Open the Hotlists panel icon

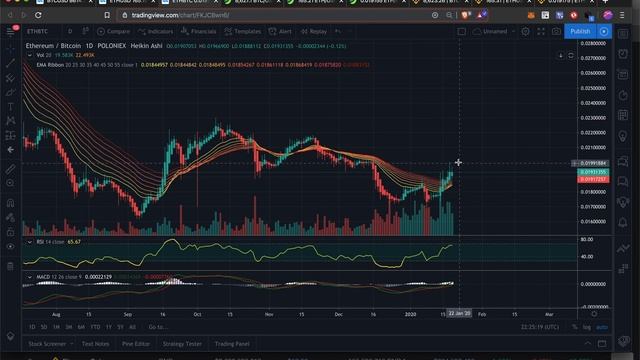[x=623, y=95]
